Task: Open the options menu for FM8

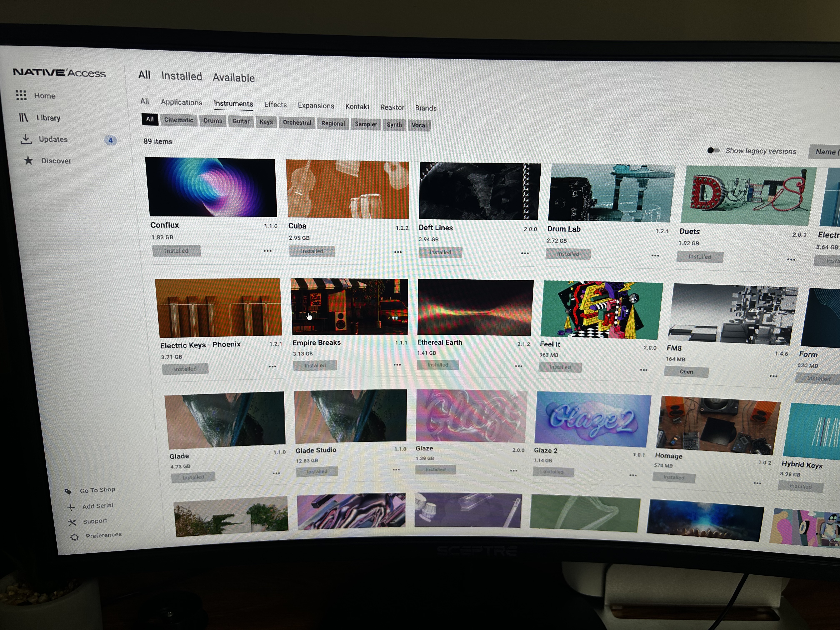Action: (774, 376)
